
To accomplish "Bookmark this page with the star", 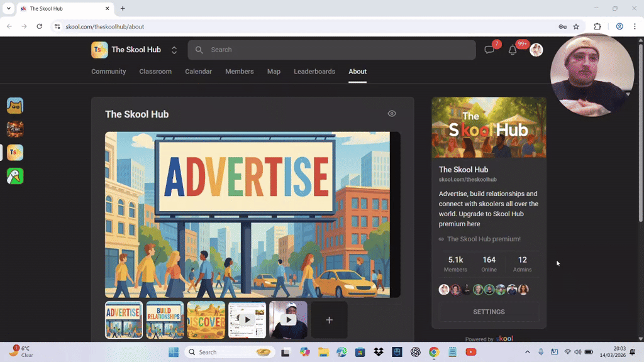I will [576, 26].
